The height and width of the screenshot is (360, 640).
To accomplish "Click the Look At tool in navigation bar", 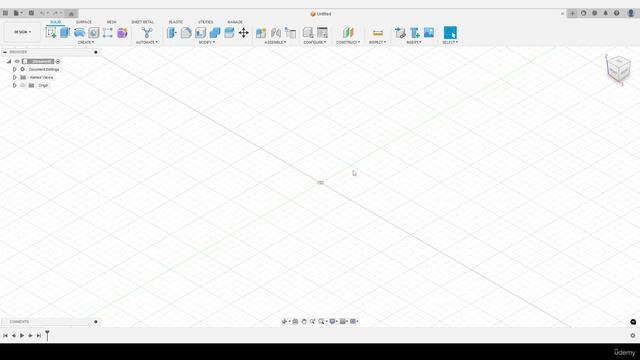I will point(296,322).
